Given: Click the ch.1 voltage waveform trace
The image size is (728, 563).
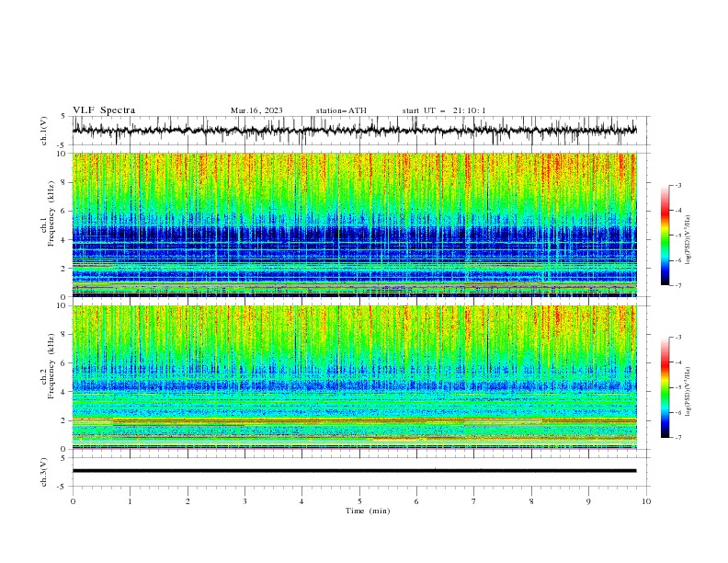Looking at the screenshot, I should point(354,131).
